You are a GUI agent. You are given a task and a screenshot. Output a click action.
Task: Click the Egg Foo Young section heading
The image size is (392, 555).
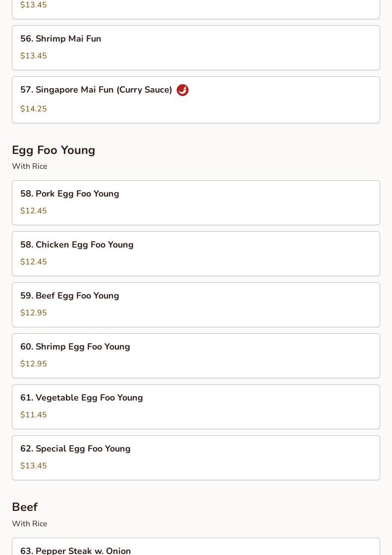point(53,150)
